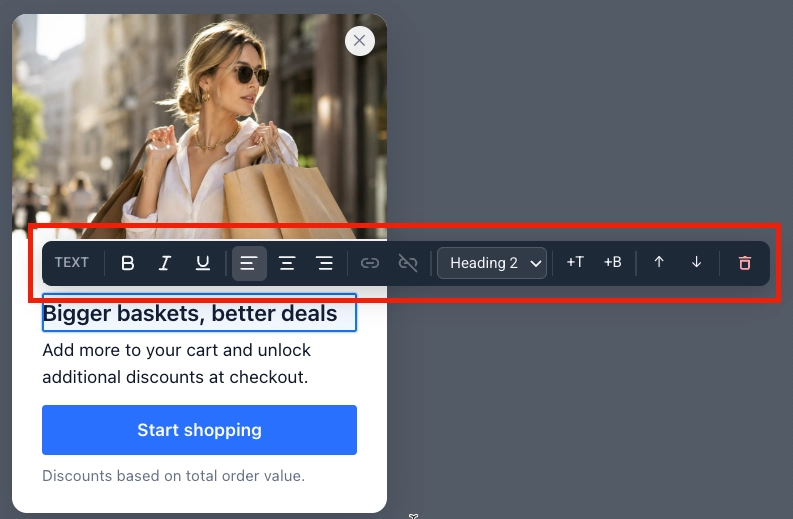Add a text block with +T
The height and width of the screenshot is (519, 793).
pyautogui.click(x=575, y=263)
